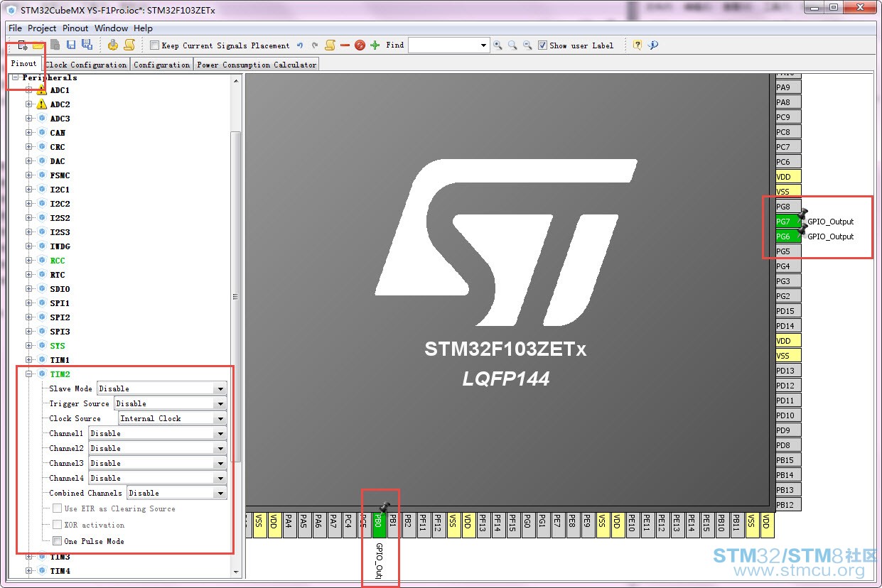Toggle Keep Current Signals Placement checkbox
Image resolution: width=882 pixels, height=588 pixels.
tap(155, 45)
